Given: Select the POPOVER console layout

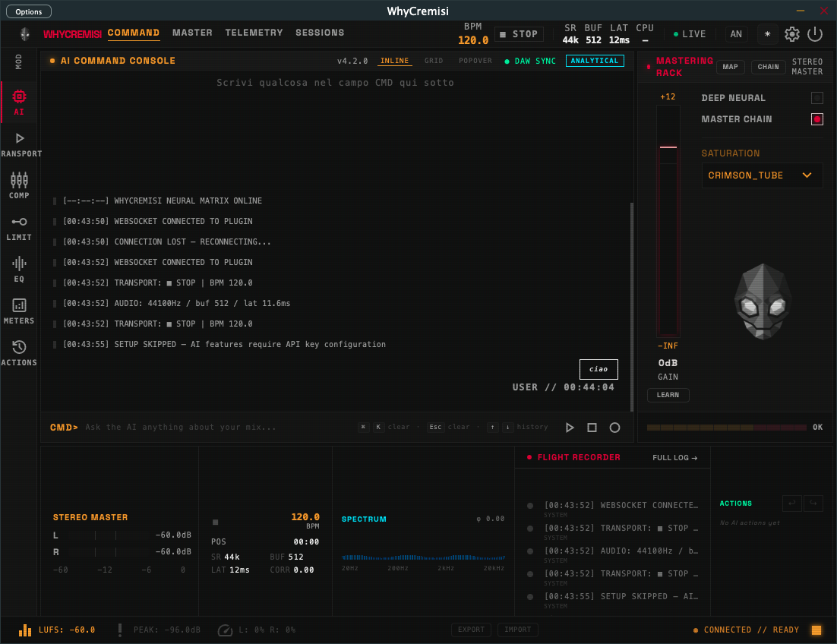Looking at the screenshot, I should (x=475, y=61).
